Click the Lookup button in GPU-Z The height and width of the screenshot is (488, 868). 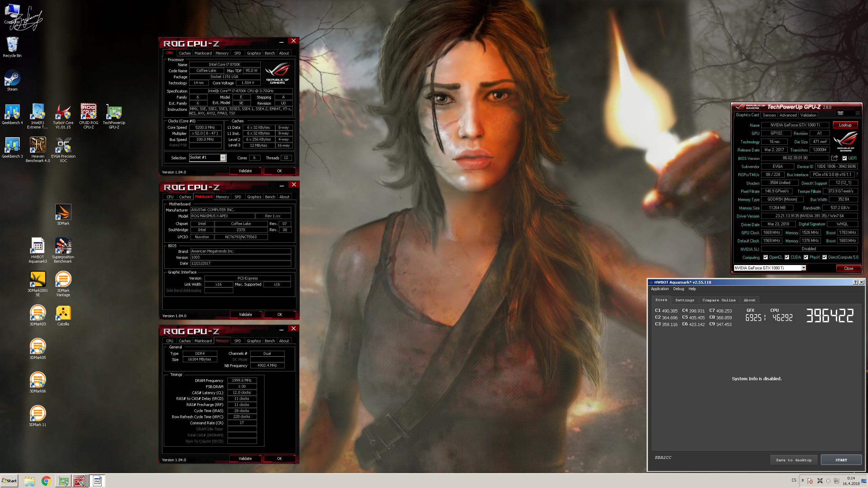click(x=845, y=125)
